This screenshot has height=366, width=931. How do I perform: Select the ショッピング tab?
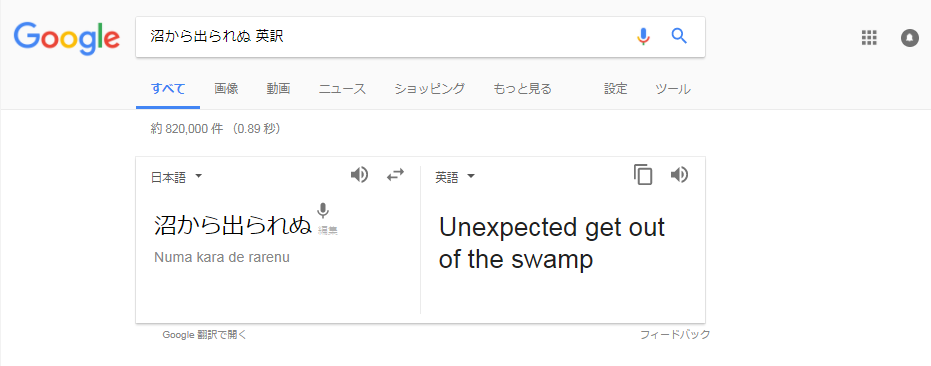coord(430,89)
